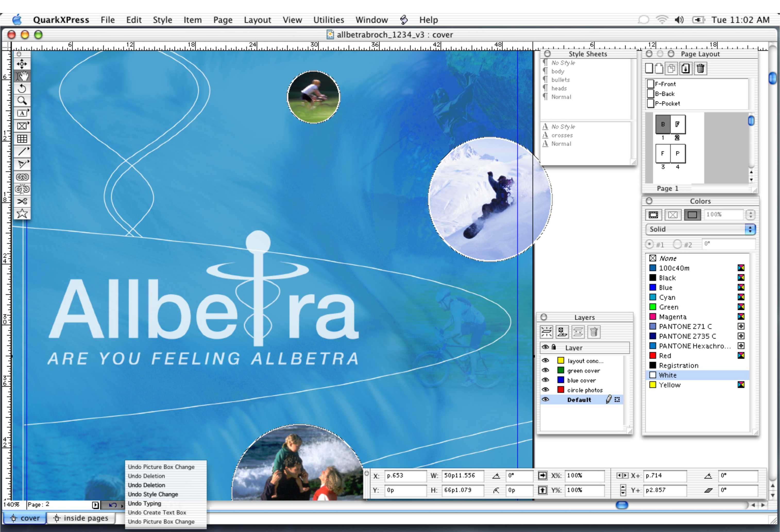780x532 pixels.
Task: Open the File menu
Action: (x=107, y=20)
